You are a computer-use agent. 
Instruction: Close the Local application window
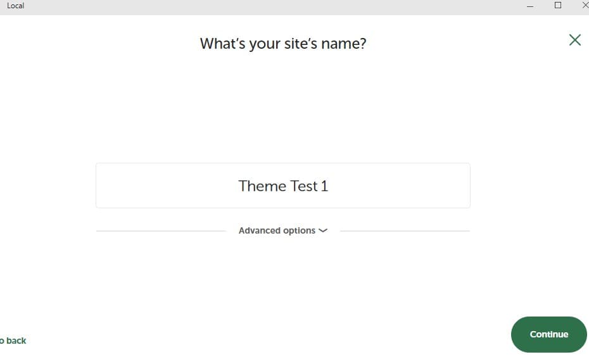click(x=585, y=5)
